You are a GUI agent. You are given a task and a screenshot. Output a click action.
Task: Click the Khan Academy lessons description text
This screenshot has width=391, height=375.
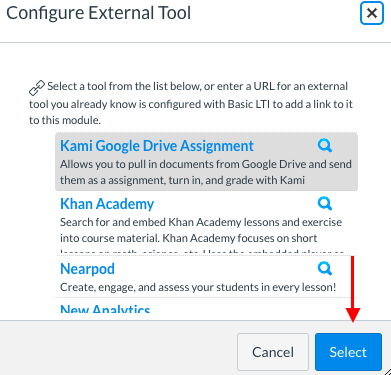(x=201, y=230)
